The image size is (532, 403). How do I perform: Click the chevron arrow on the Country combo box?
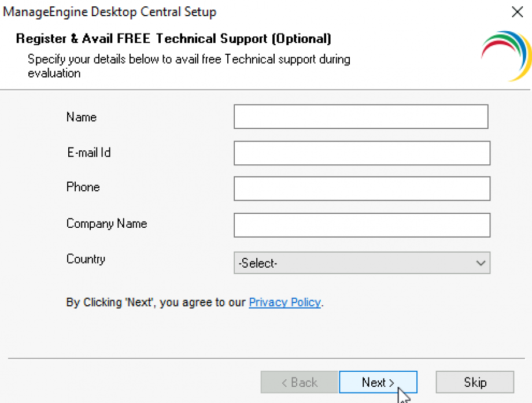(x=481, y=263)
